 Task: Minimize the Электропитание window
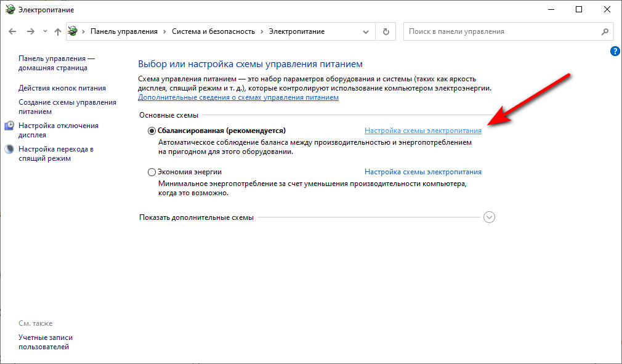[551, 9]
